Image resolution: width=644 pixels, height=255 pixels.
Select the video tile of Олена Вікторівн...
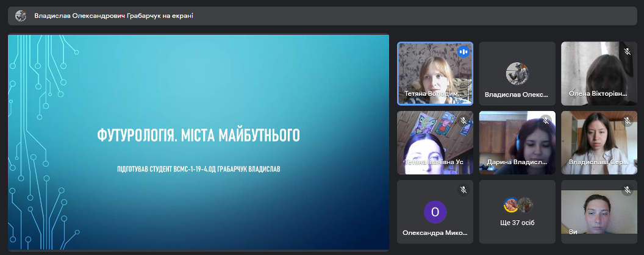pyautogui.click(x=599, y=73)
